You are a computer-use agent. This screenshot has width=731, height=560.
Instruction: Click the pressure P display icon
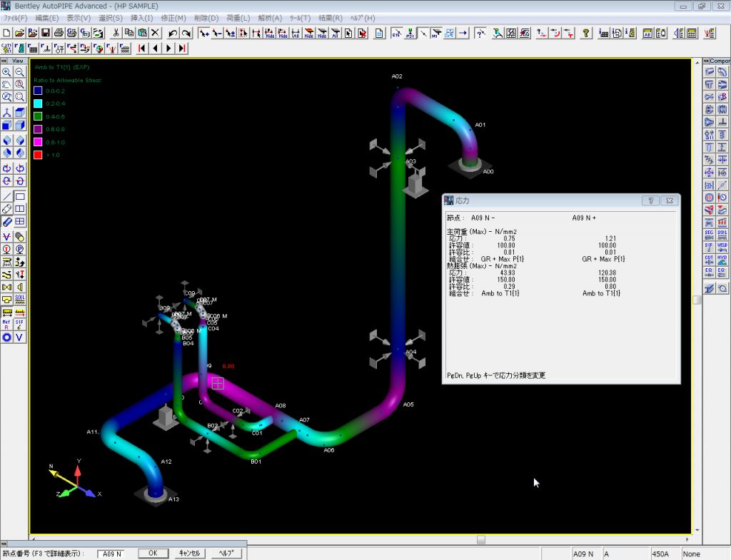coord(19,249)
